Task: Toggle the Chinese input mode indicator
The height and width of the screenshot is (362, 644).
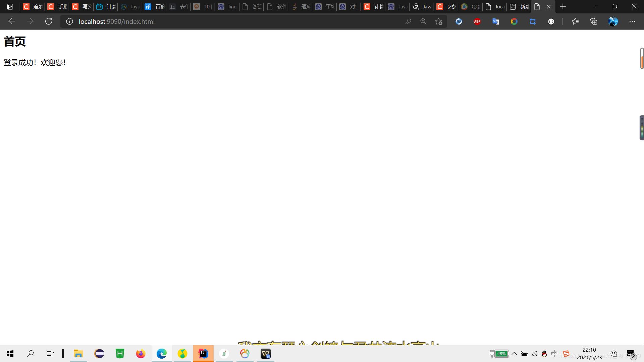Action: coord(554,354)
